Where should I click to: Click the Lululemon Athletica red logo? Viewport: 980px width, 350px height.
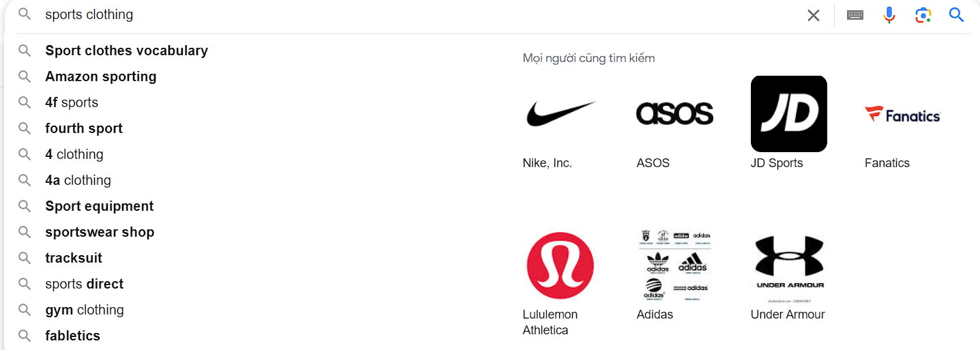561,265
